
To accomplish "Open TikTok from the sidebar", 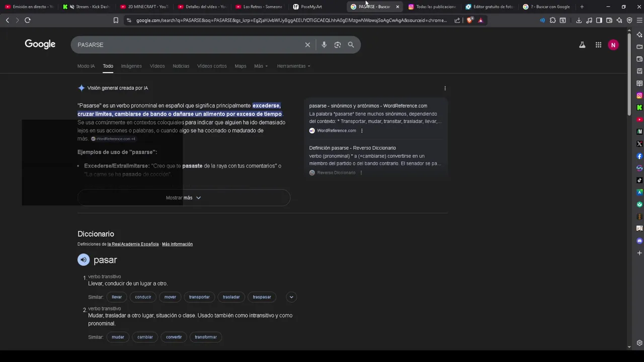I will [x=639, y=180].
